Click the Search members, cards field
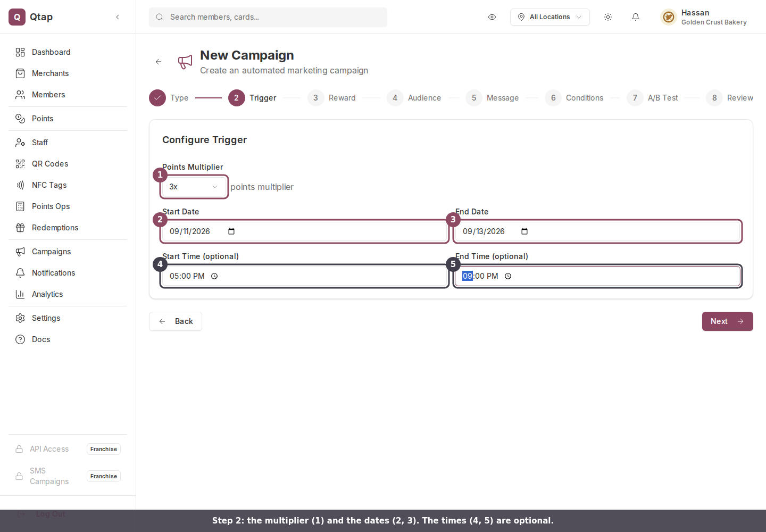Image resolution: width=766 pixels, height=532 pixels. click(268, 17)
